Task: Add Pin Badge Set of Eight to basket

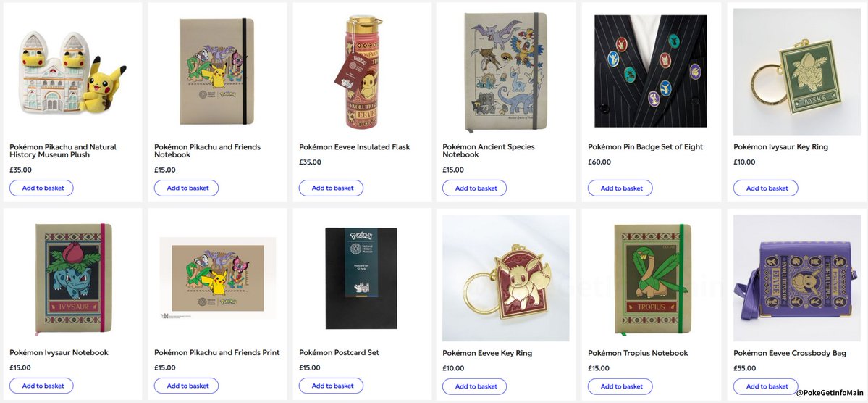Action: click(620, 188)
